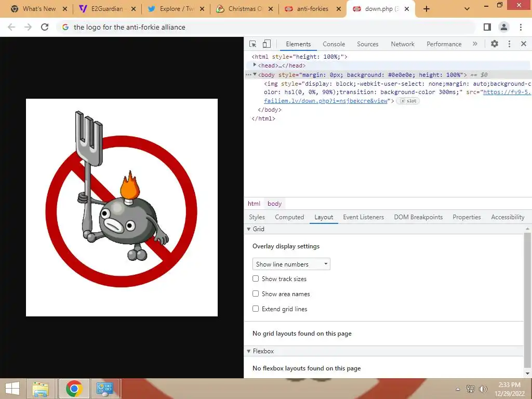Click the address bar search text
Image resolution: width=532 pixels, height=399 pixels.
(x=129, y=27)
